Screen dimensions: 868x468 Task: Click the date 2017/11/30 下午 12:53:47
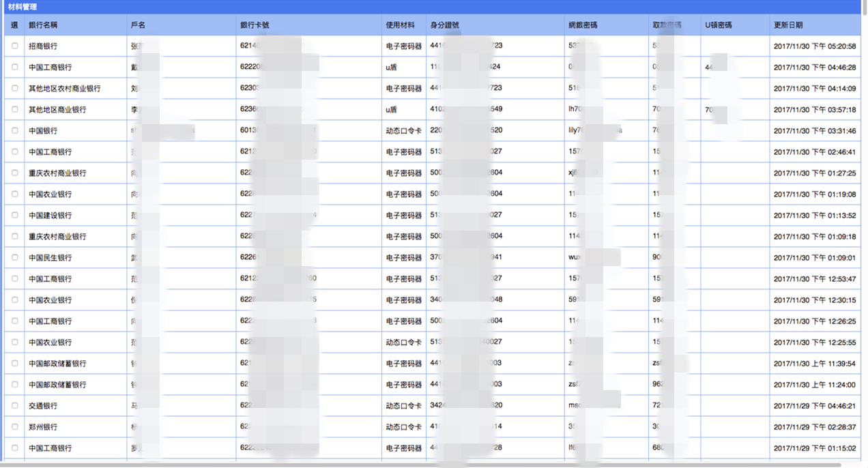pos(815,279)
